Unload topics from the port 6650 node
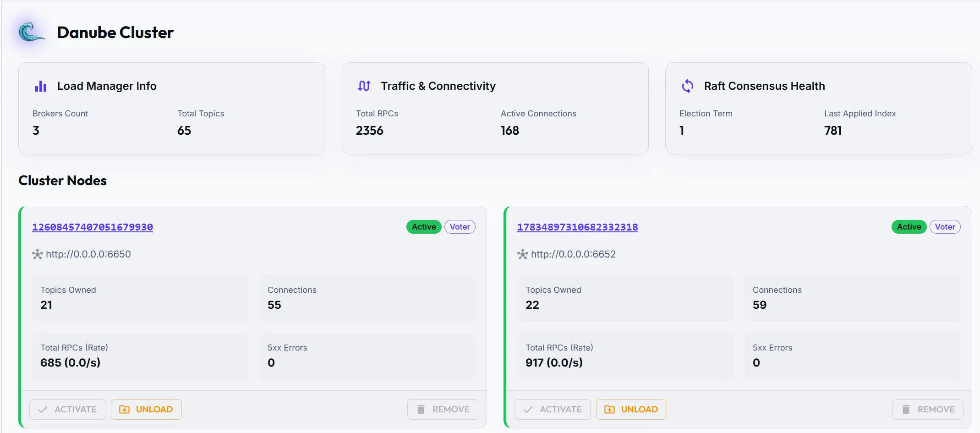The image size is (980, 433). tap(146, 409)
